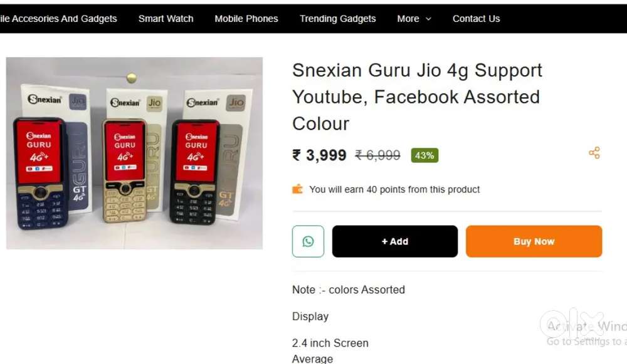Screen dimensions: 627x364
Task: Click the blue Snexian Guru phone
Action: coord(40,173)
